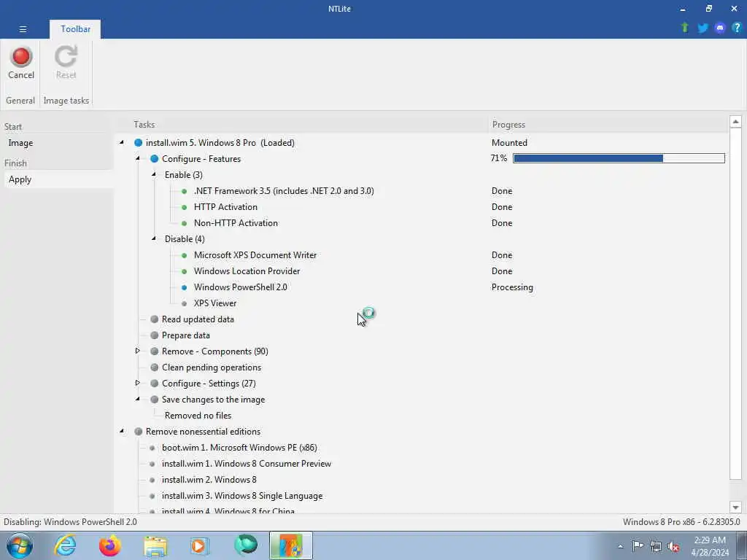Click the Progress column header

tap(508, 124)
